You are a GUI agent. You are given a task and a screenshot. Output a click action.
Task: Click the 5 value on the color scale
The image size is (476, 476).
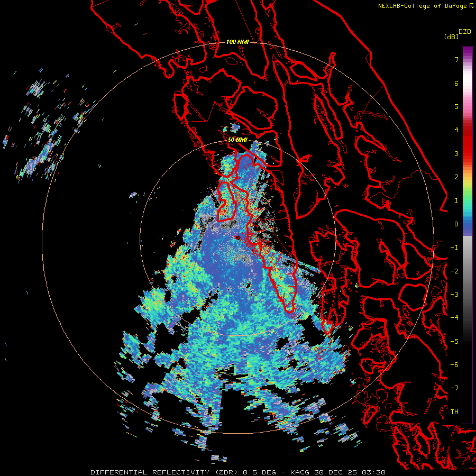point(456,106)
